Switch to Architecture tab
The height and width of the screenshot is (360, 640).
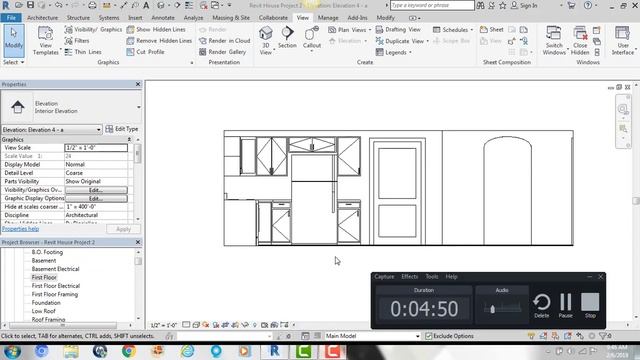pyautogui.click(x=42, y=18)
